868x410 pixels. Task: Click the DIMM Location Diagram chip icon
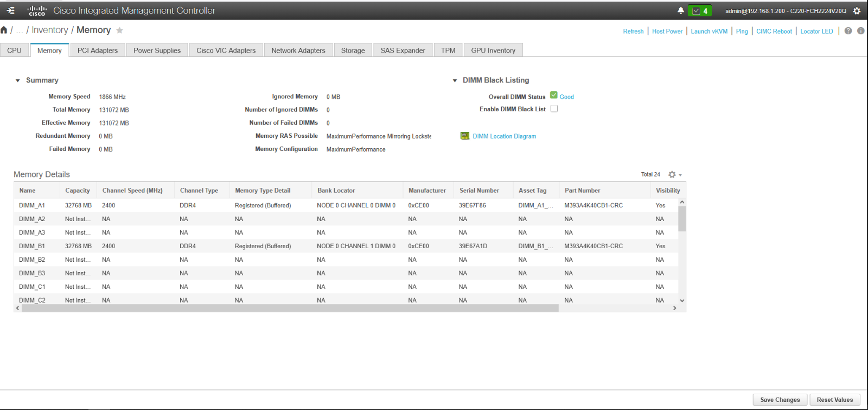coord(465,136)
